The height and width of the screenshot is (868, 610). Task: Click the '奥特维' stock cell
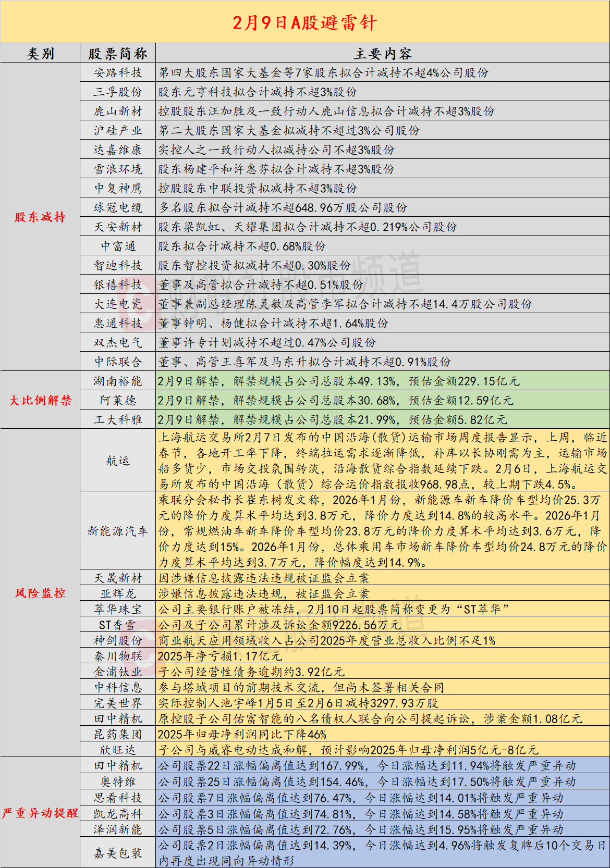[118, 782]
